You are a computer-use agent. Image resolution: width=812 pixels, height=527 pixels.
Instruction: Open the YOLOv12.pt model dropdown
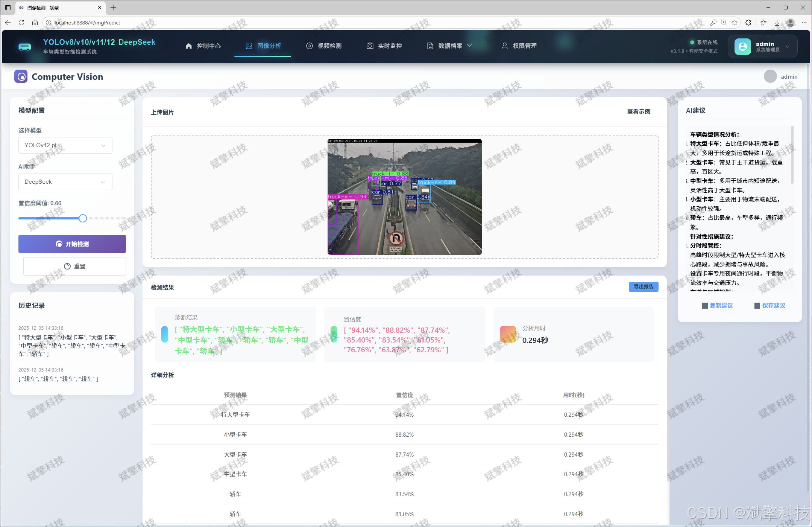(65, 145)
